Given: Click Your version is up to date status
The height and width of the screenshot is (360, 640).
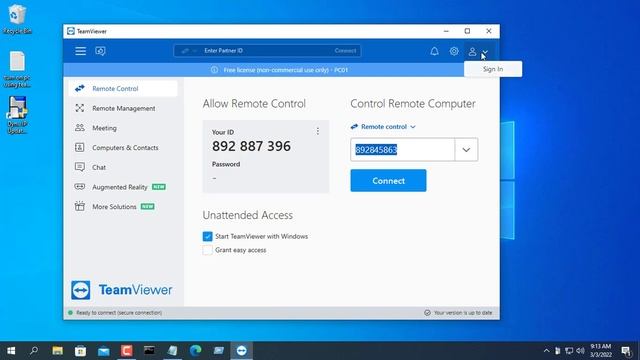Looking at the screenshot, I should (463, 313).
